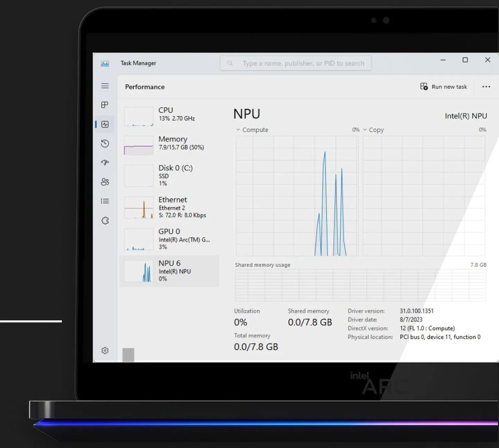This screenshot has width=499, height=448.
Task: Click the Total memory 0.0/7.8 GB value
Action: 256,347
